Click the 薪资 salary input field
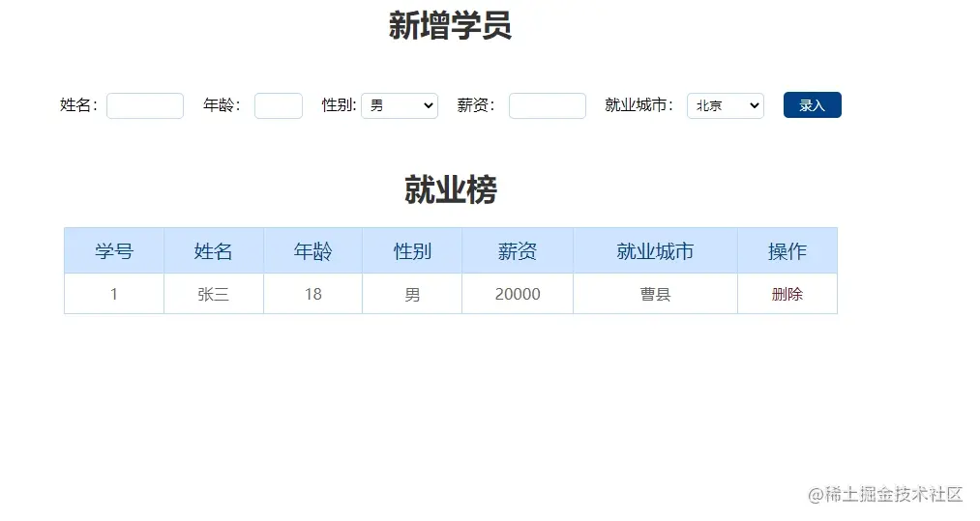 pyautogui.click(x=548, y=105)
